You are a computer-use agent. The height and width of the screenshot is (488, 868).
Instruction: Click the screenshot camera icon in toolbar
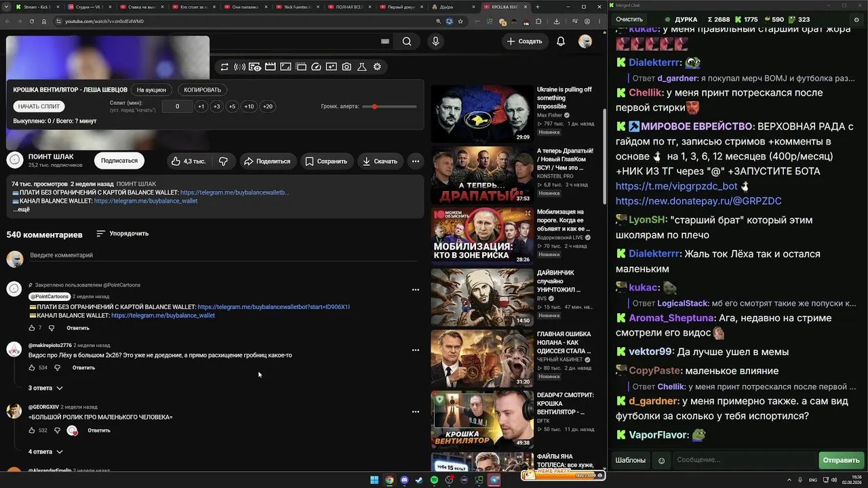tap(347, 66)
